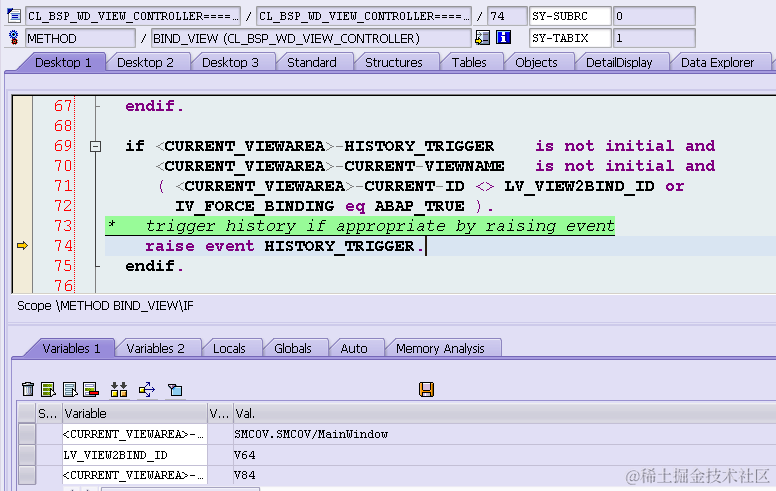Click the SY-SUBRC label field
Screen dimensions: 776x491
tap(570, 16)
